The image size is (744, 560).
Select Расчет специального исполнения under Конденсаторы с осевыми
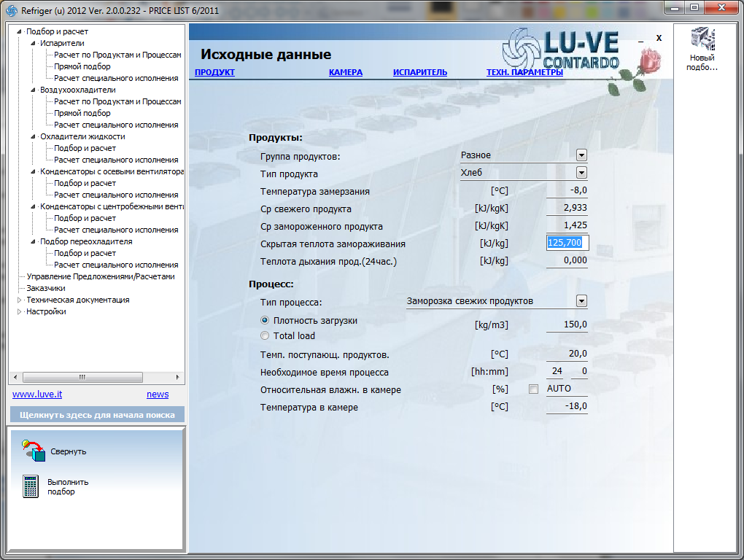point(116,195)
